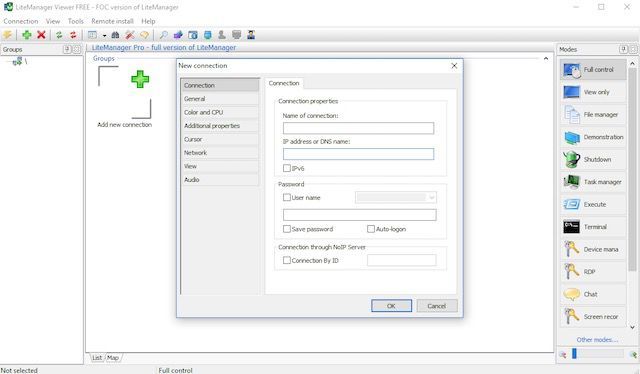Open the Remote install menu

112,21
